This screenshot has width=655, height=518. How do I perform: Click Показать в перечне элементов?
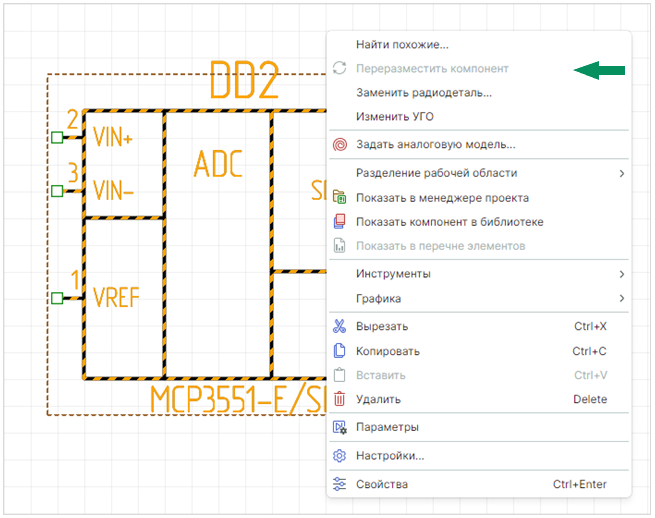479,246
